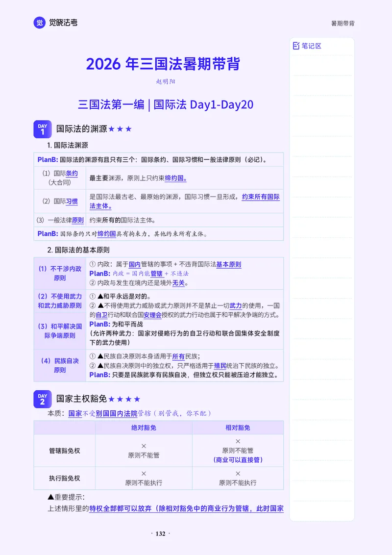Click the 笔记区 notepad icon
This screenshot has height=555, width=392.
coord(296,46)
